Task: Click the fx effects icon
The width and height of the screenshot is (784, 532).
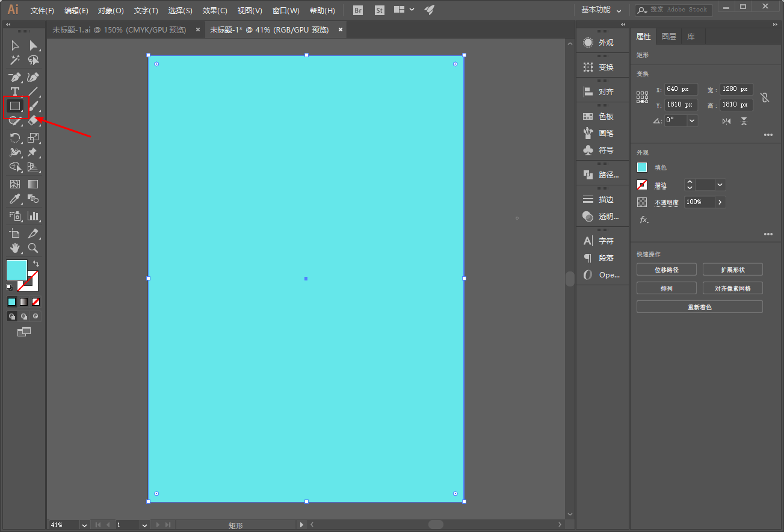Action: [x=644, y=220]
